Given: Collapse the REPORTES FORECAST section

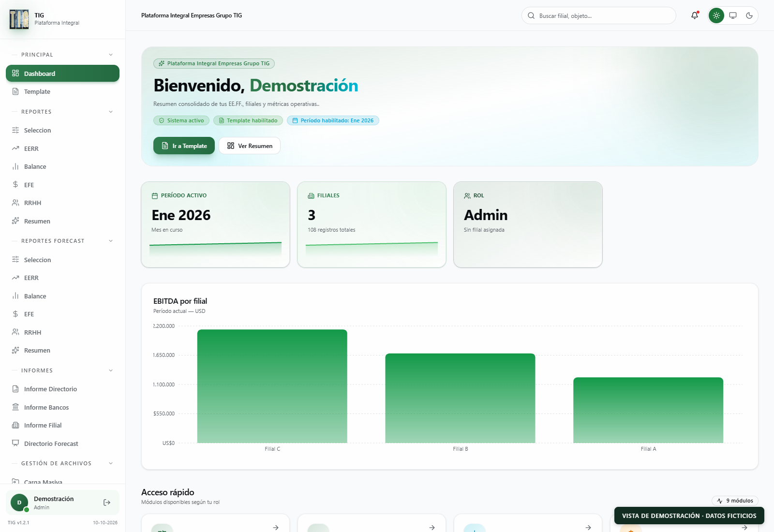Looking at the screenshot, I should (x=111, y=241).
